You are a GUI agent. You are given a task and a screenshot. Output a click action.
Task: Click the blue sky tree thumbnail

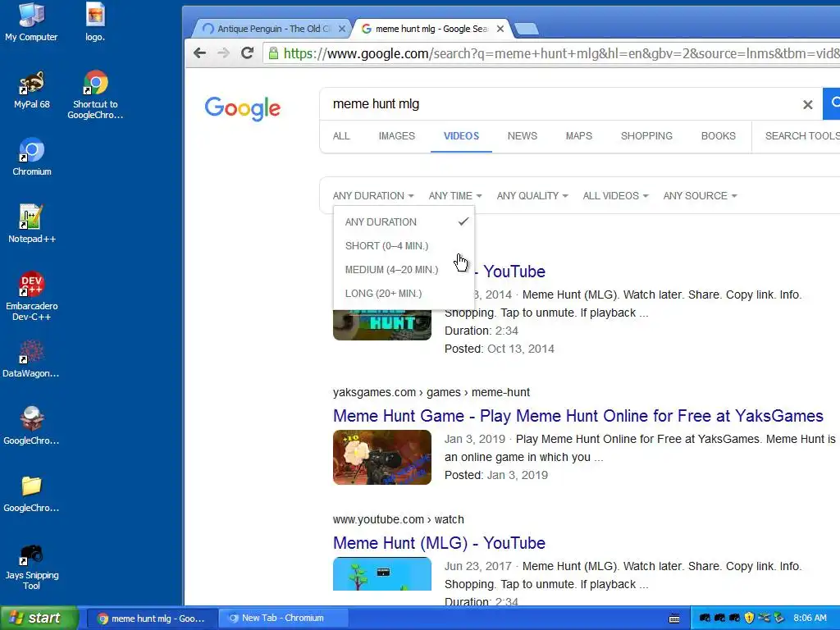click(x=382, y=573)
